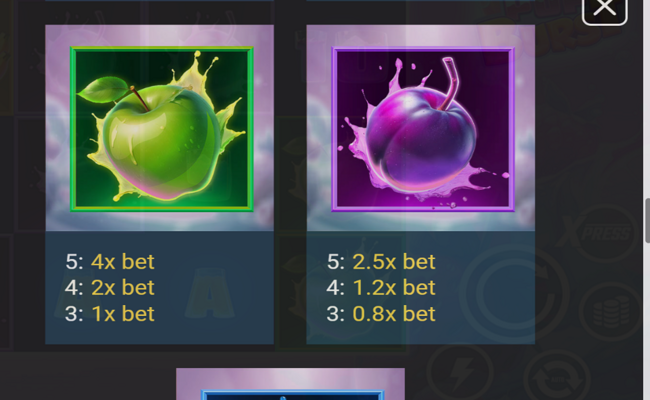Click the paytable scrollbar thumb

pos(647,221)
